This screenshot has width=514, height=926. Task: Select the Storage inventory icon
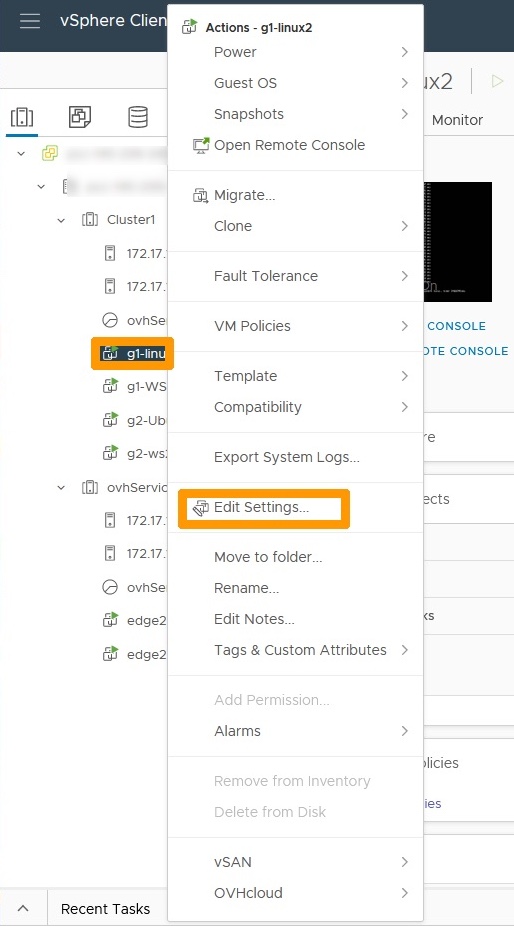pyautogui.click(x=138, y=117)
